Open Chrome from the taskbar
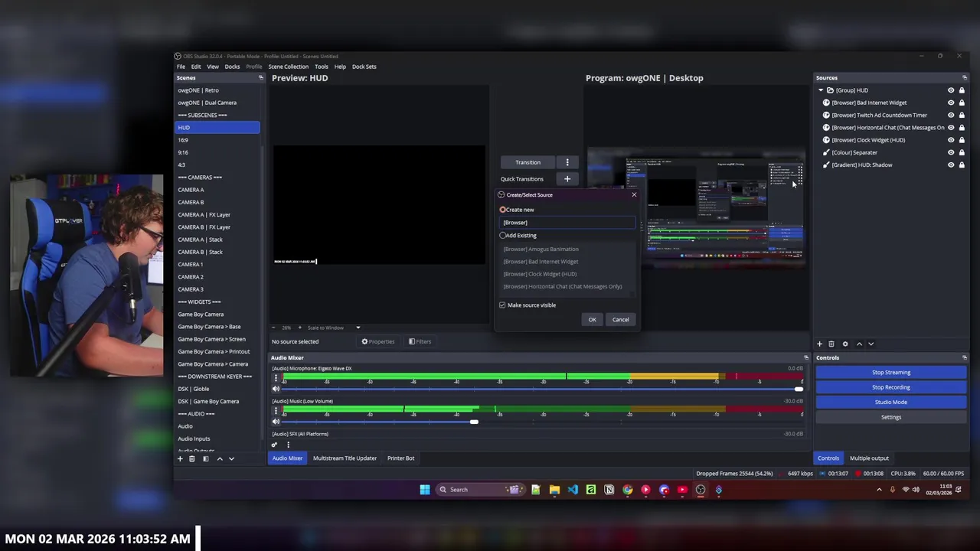 628,490
